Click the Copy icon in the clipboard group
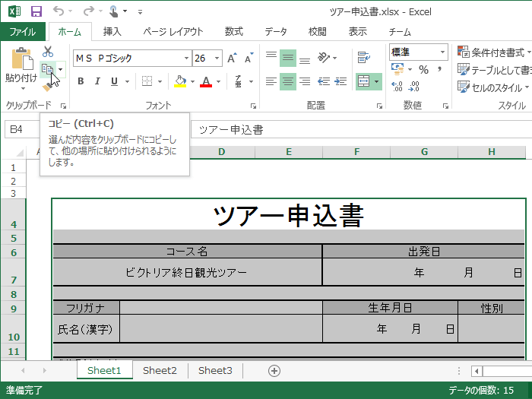532x399 pixels. point(47,70)
